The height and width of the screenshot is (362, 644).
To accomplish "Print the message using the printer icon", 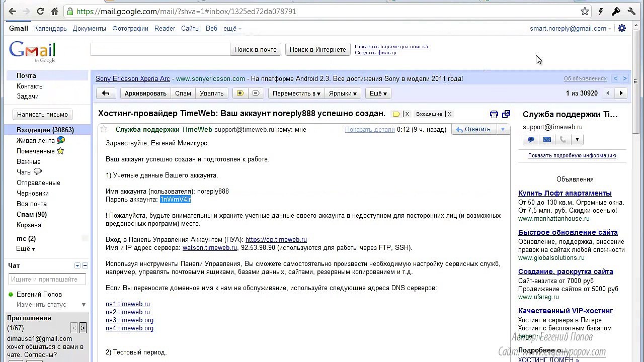I will (494, 114).
